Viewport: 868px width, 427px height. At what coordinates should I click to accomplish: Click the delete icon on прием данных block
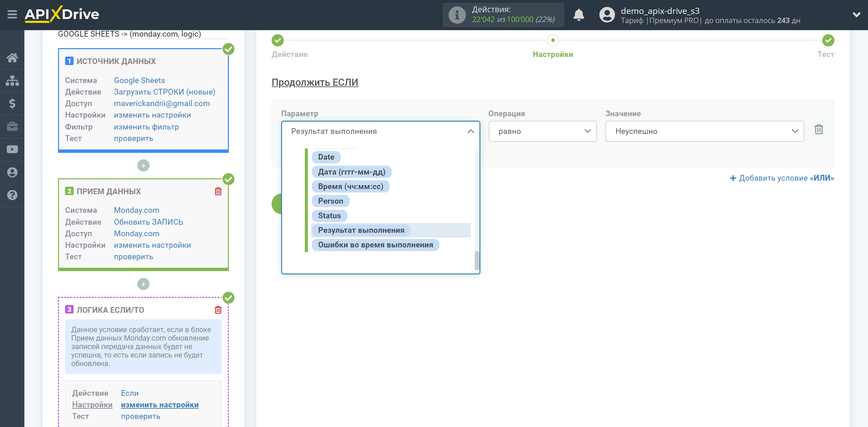coord(218,191)
